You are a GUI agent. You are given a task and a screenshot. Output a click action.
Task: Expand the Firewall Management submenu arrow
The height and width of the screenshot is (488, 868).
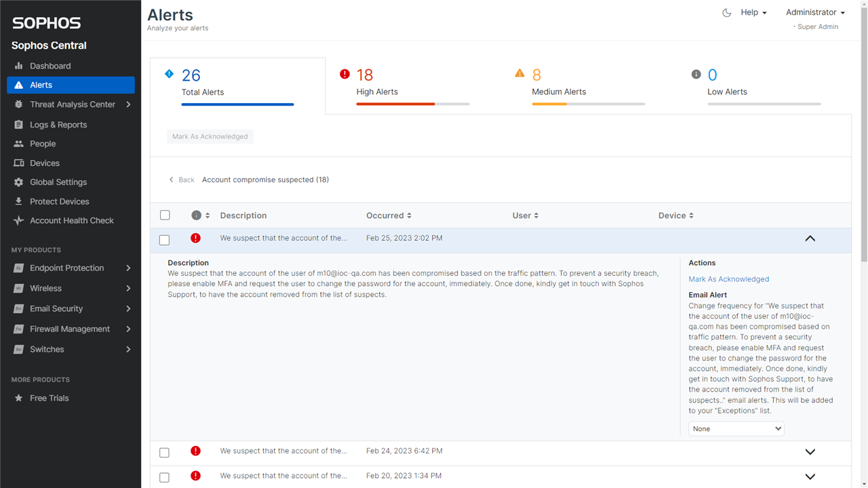coord(128,329)
